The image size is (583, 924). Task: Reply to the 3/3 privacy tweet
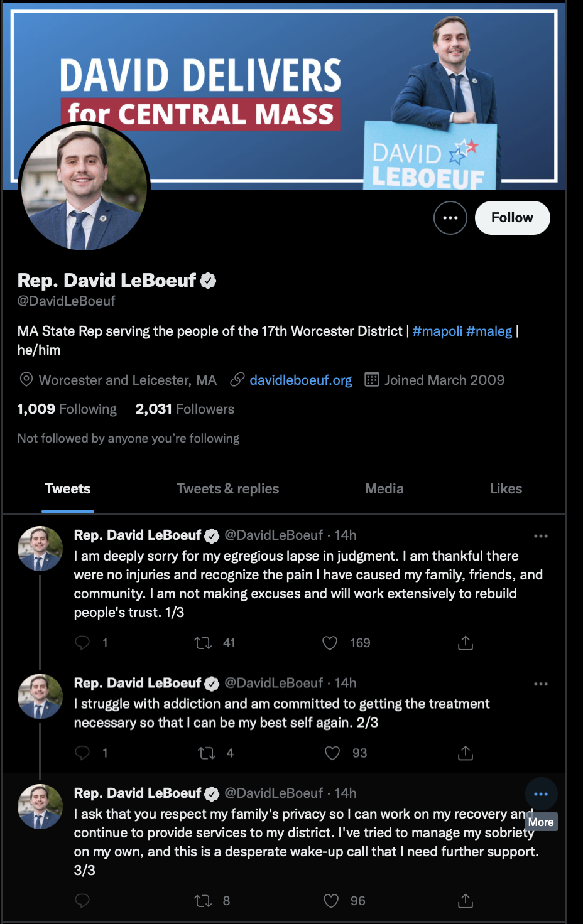point(82,901)
